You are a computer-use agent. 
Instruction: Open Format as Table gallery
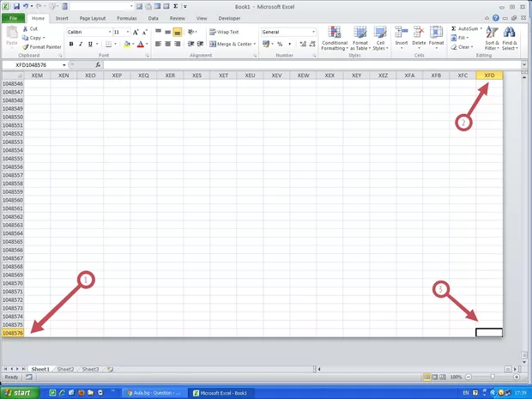360,39
